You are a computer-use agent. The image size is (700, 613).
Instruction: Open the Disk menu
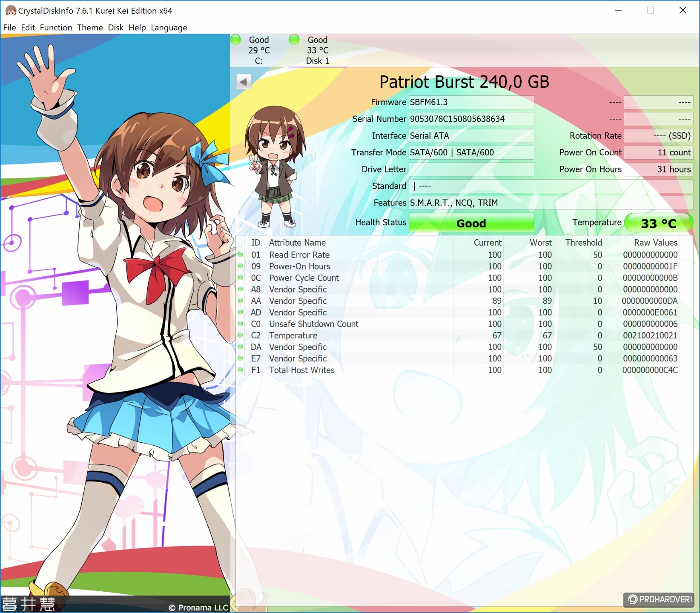click(x=115, y=28)
